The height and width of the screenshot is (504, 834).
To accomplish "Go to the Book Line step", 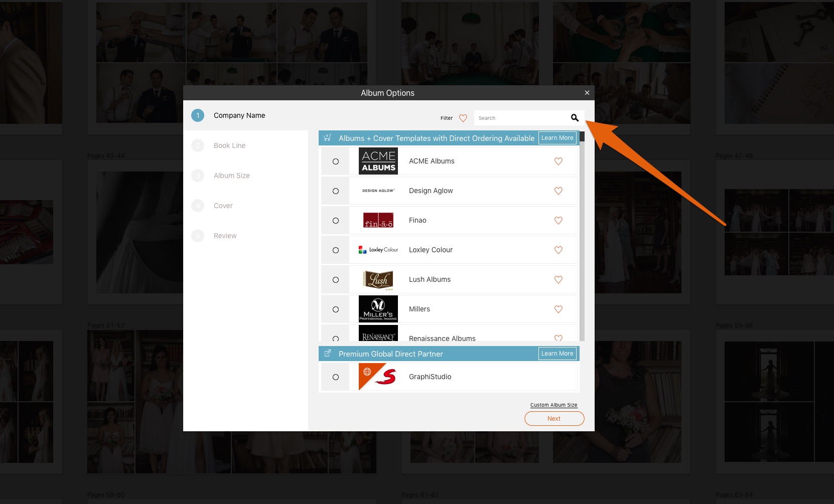I will pos(229,145).
